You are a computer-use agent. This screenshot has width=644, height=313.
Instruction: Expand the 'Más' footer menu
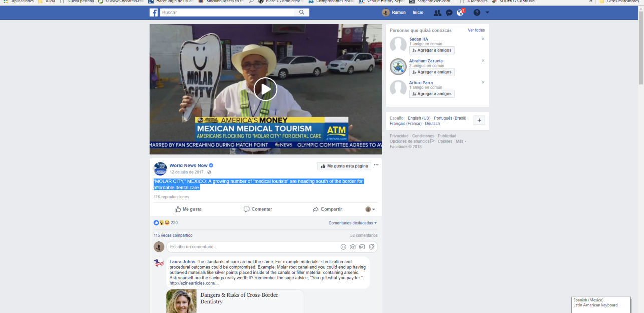coord(461,141)
